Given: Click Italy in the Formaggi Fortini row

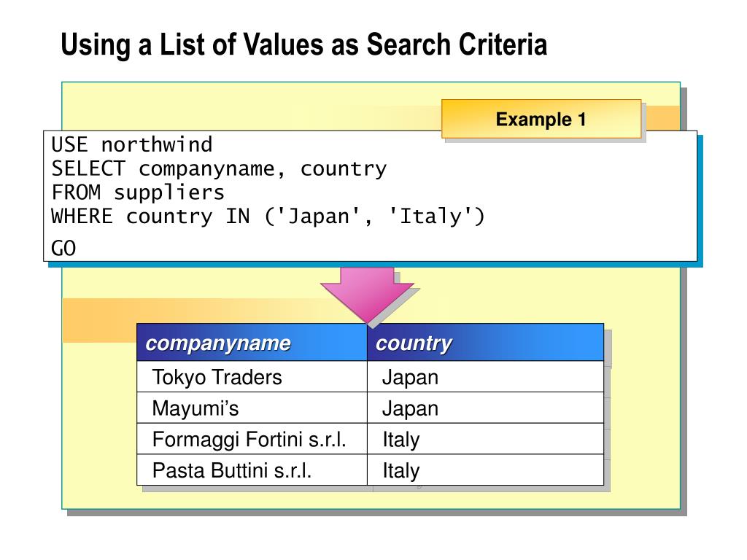Looking at the screenshot, I should [x=401, y=440].
